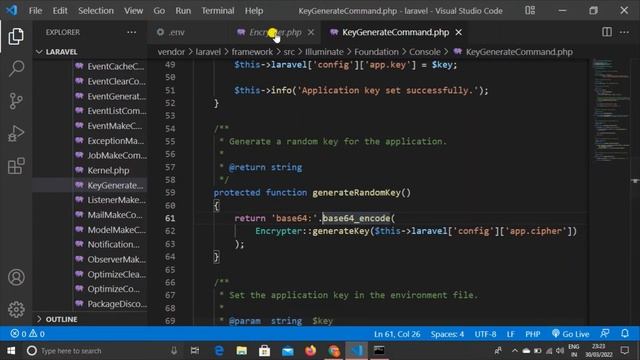Close the KeyGenerateCommand.php tab
The height and width of the screenshot is (360, 640).
459,32
